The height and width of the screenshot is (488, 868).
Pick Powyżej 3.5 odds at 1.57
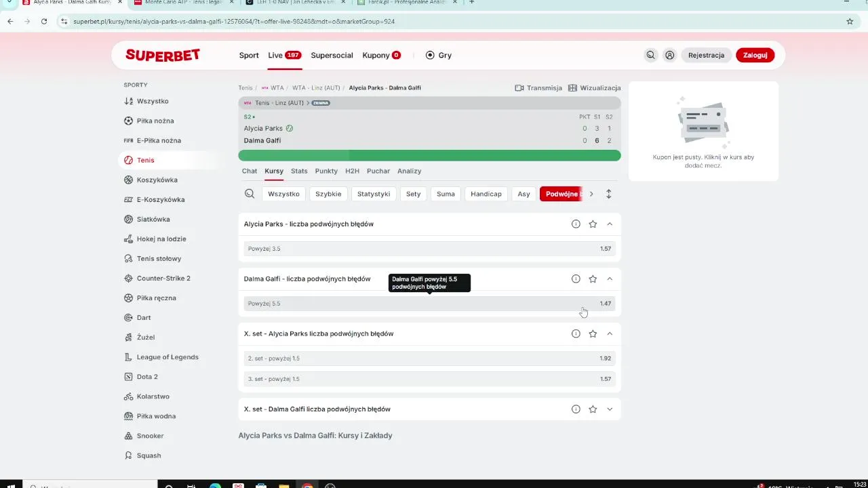point(429,249)
